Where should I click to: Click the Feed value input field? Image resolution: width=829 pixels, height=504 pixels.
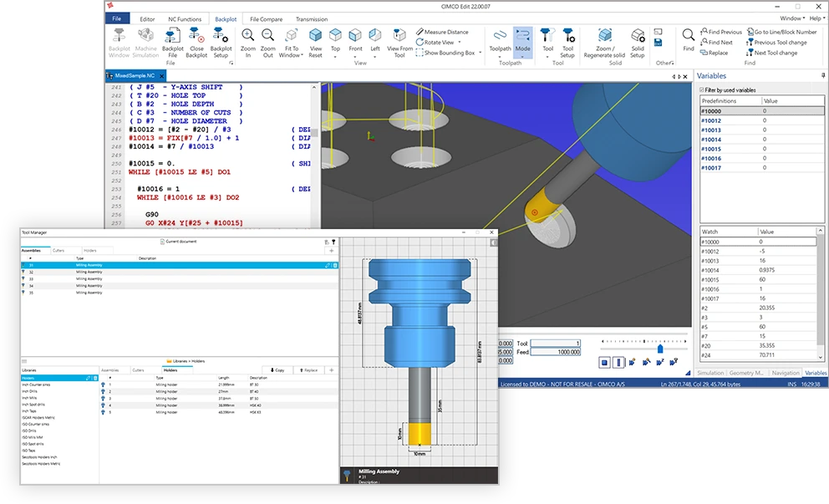(556, 352)
